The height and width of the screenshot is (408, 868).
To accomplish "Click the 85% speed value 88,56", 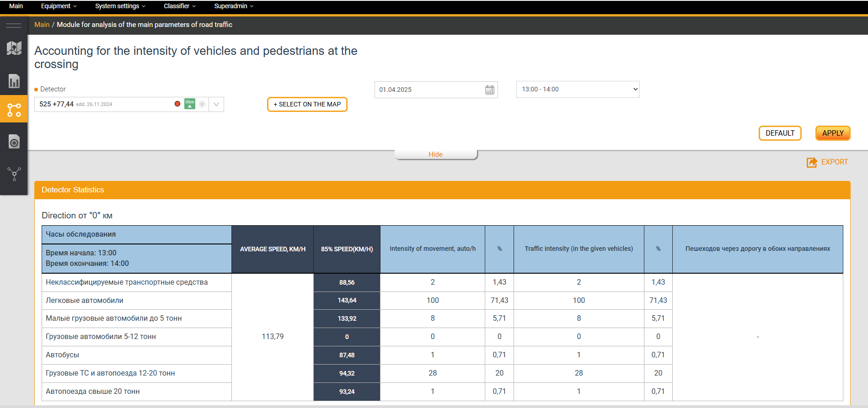I will tap(347, 283).
